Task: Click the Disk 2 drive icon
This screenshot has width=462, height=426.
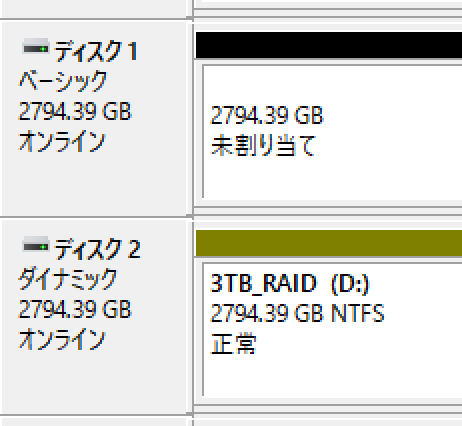Action: coord(36,245)
